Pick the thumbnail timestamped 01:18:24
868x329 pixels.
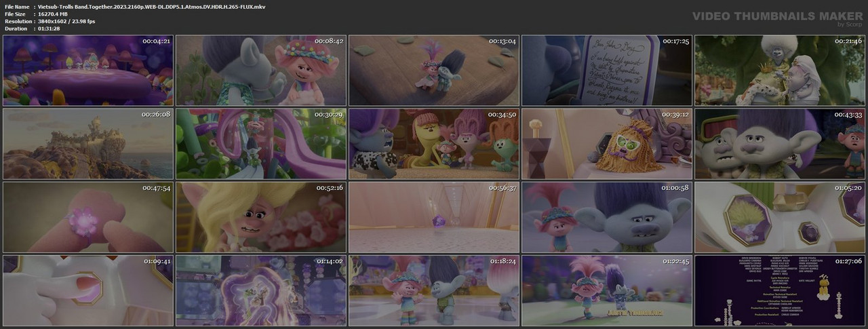coord(434,290)
